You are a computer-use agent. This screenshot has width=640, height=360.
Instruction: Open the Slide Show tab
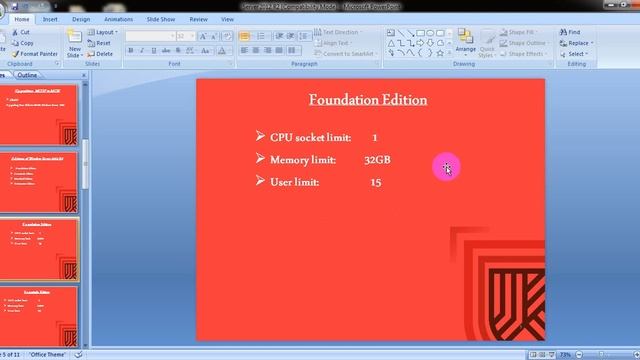pyautogui.click(x=161, y=19)
